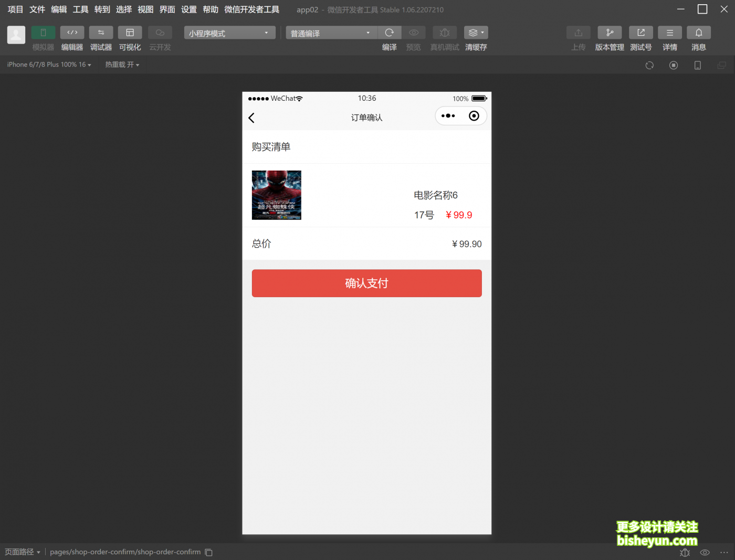Open the 小程序模式 mode dropdown
This screenshot has height=560, width=735.
229,33
